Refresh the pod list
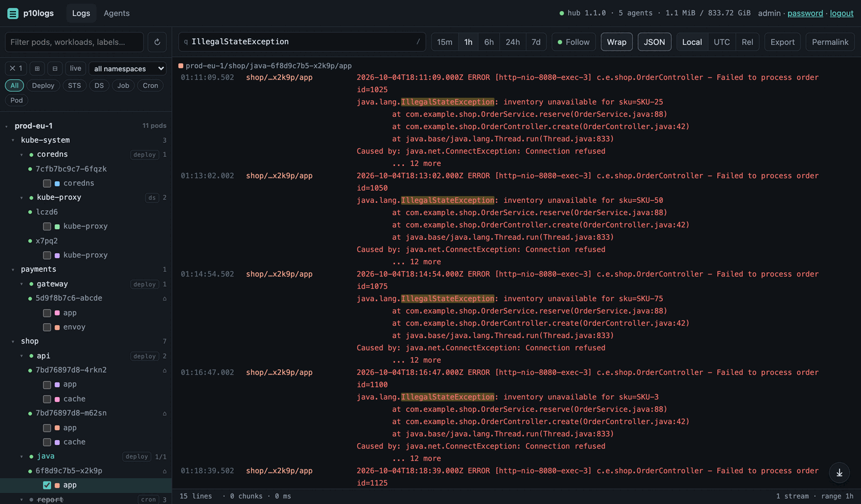Image resolution: width=861 pixels, height=504 pixels. (157, 42)
